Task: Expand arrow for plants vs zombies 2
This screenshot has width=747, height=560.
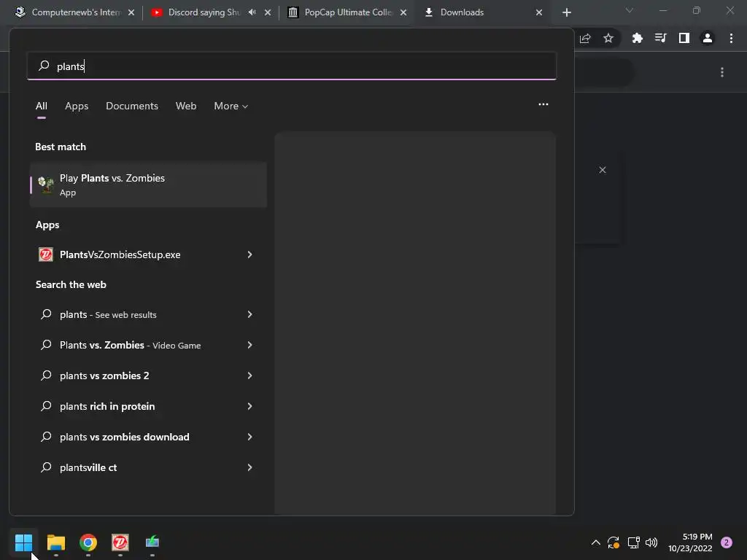Action: click(249, 376)
